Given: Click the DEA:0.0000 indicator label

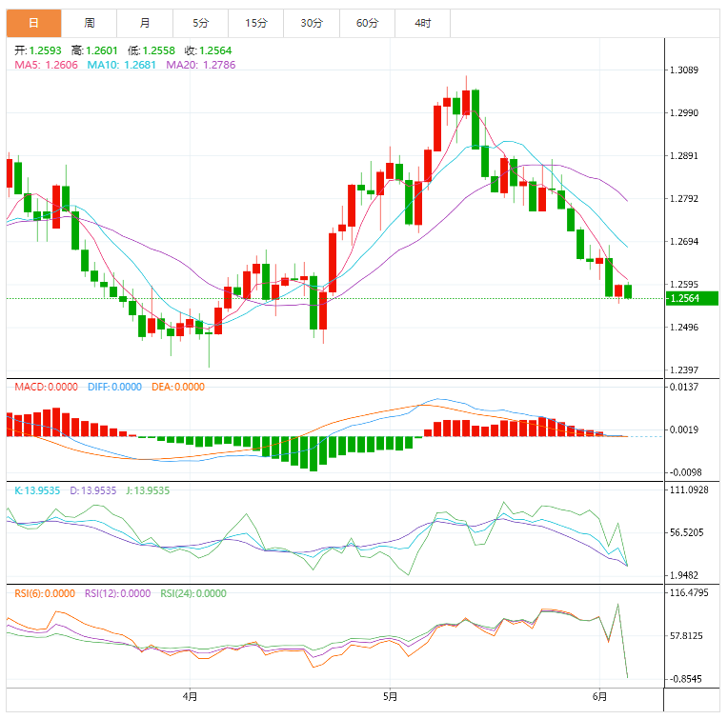Looking at the screenshot, I should click(178, 387).
